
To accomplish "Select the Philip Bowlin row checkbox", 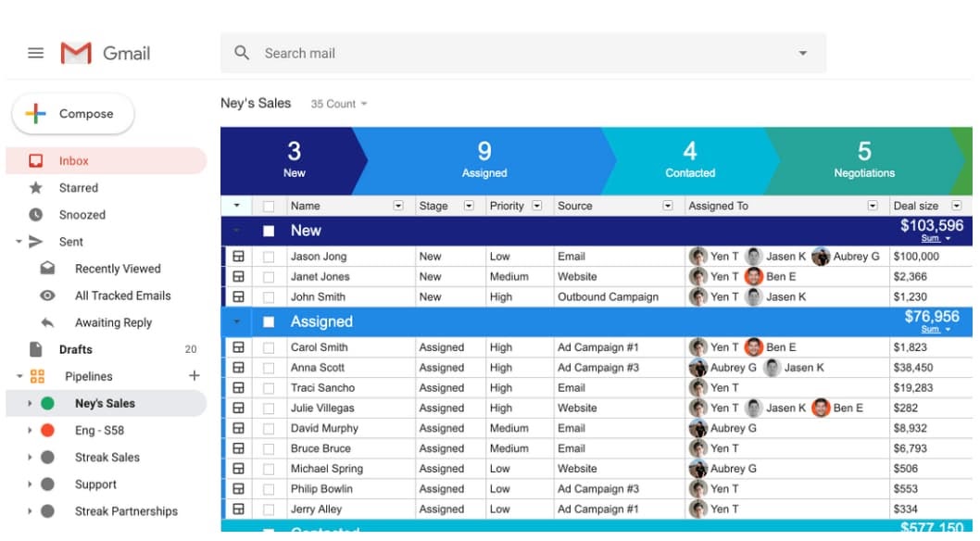I will point(269,489).
